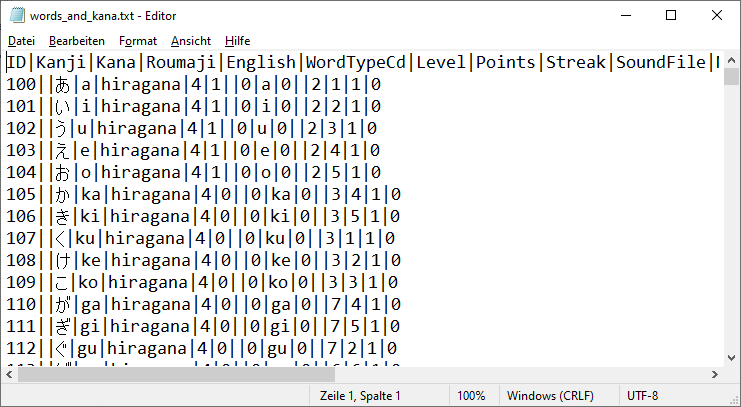Click the 100% zoom status entry
The width and height of the screenshot is (741, 407).
coord(471,396)
